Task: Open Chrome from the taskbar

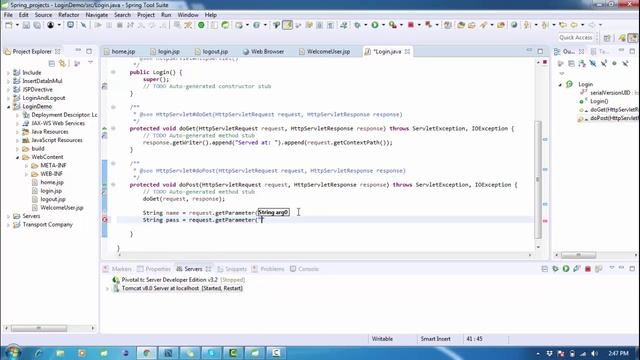Action: coord(146,353)
